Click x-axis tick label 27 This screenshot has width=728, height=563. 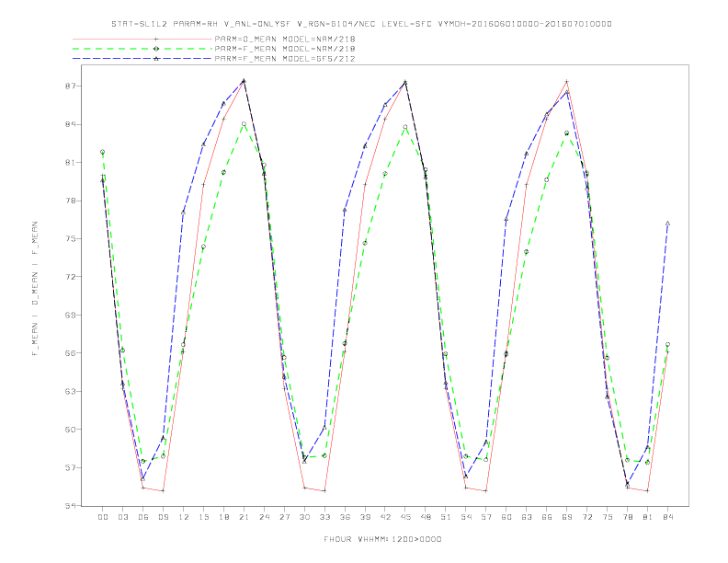tap(284, 517)
